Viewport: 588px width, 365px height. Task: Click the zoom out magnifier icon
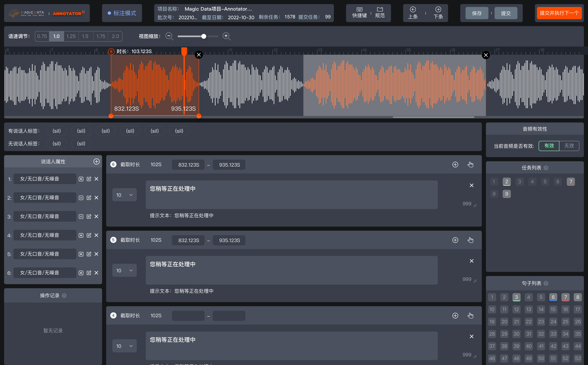(x=169, y=36)
